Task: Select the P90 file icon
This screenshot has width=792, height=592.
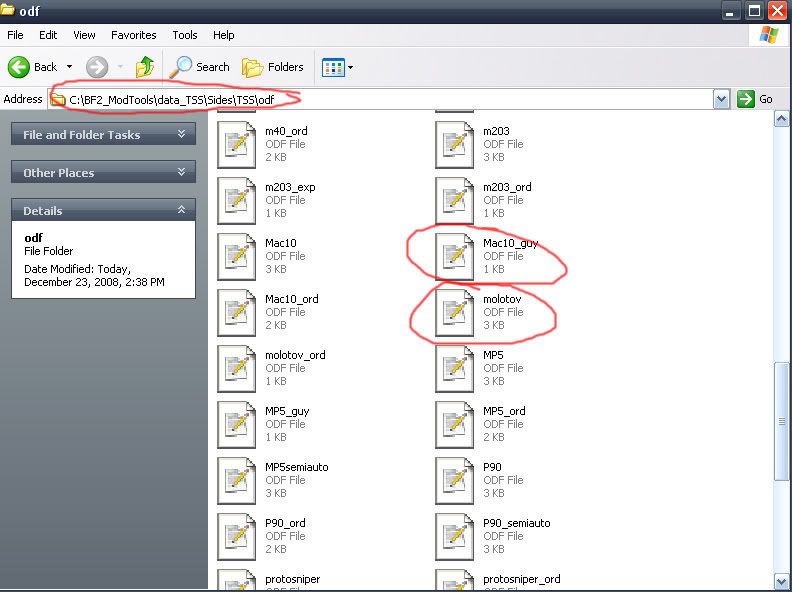Action: (455, 481)
